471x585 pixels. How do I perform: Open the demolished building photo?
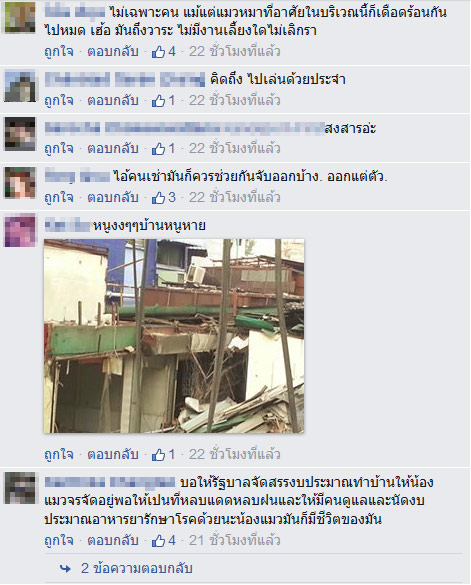(174, 336)
